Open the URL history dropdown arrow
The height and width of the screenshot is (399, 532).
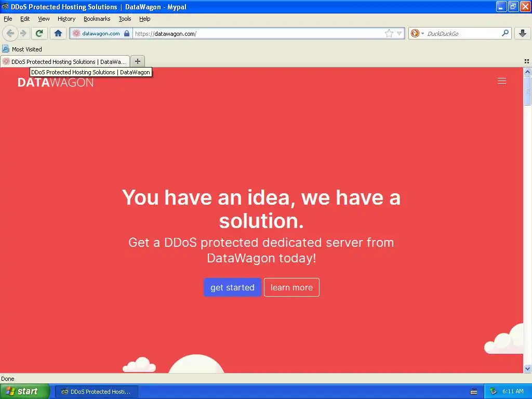pyautogui.click(x=400, y=33)
